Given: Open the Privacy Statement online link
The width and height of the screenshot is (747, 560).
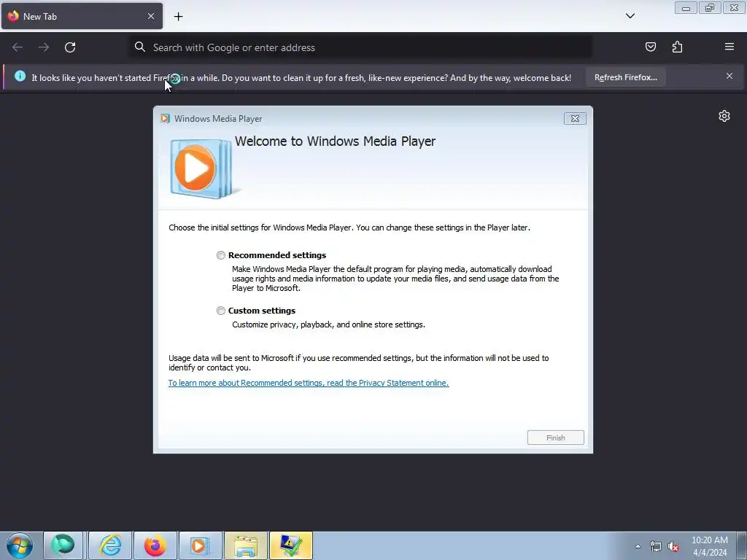Looking at the screenshot, I should pyautogui.click(x=309, y=383).
